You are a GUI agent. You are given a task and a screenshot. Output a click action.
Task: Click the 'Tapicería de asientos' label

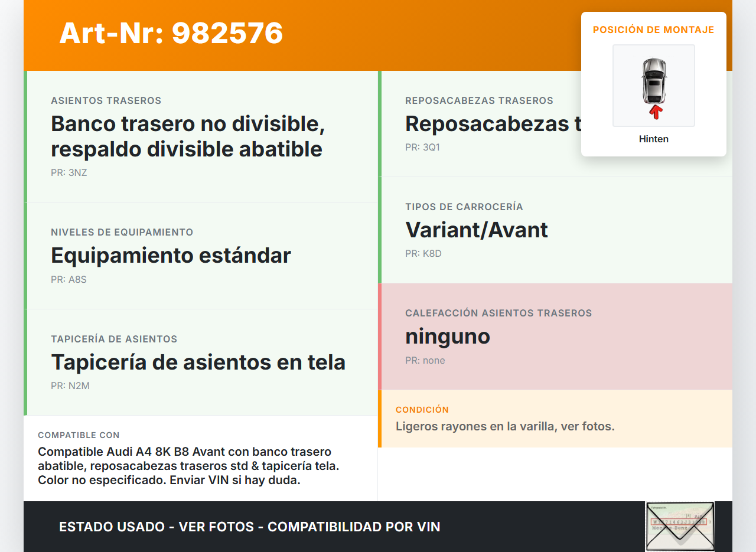coord(114,339)
